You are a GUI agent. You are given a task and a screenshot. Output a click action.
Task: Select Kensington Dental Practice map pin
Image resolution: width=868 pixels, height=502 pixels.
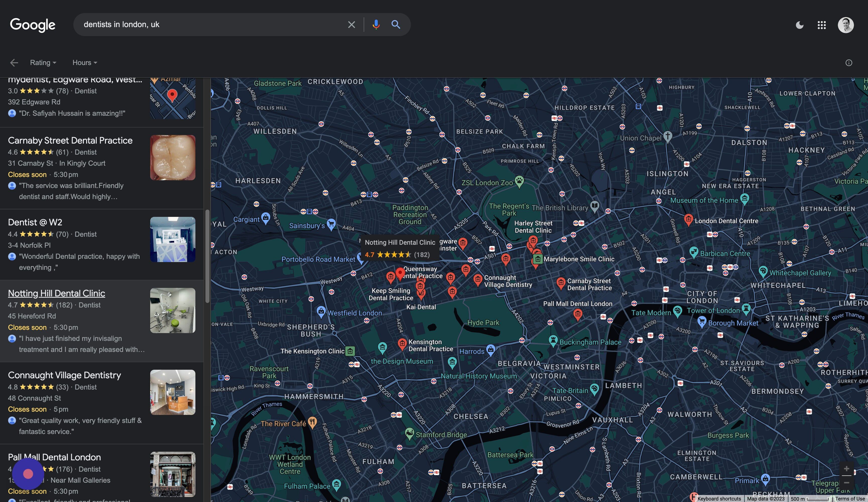pos(402,344)
